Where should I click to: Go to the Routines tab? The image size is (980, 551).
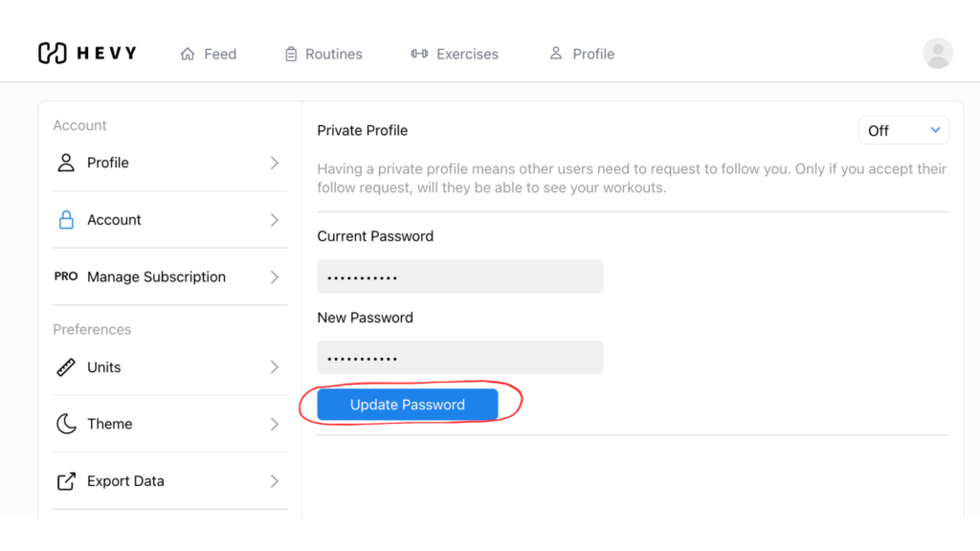tap(323, 54)
